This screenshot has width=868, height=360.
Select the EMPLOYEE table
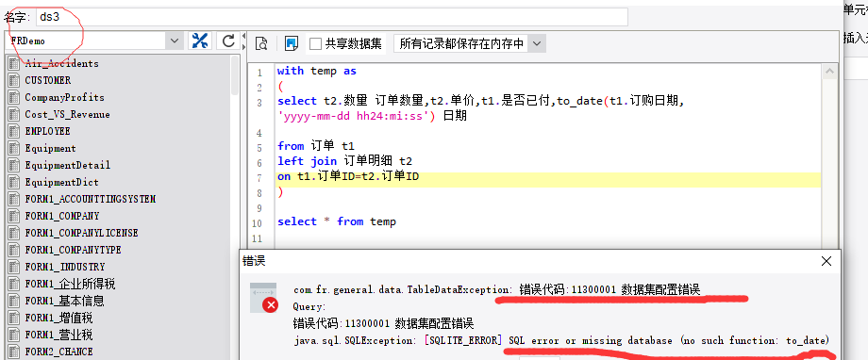[x=47, y=131]
